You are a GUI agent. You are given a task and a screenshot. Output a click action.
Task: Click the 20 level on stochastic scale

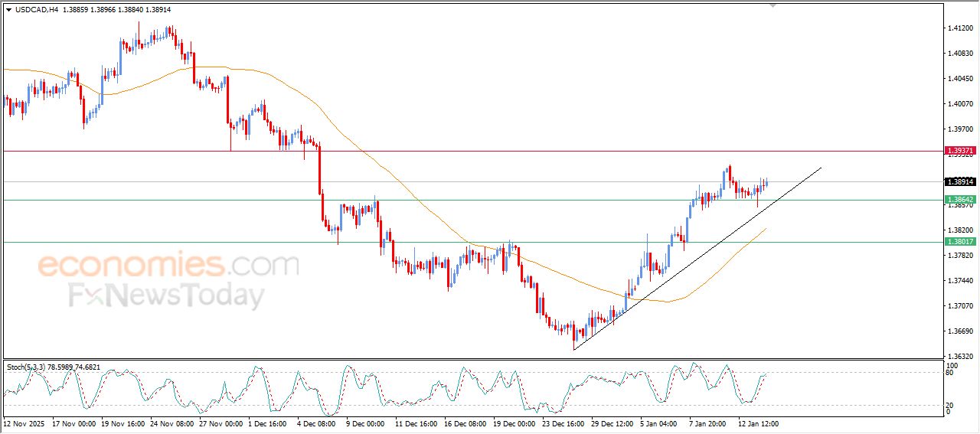[x=949, y=405]
